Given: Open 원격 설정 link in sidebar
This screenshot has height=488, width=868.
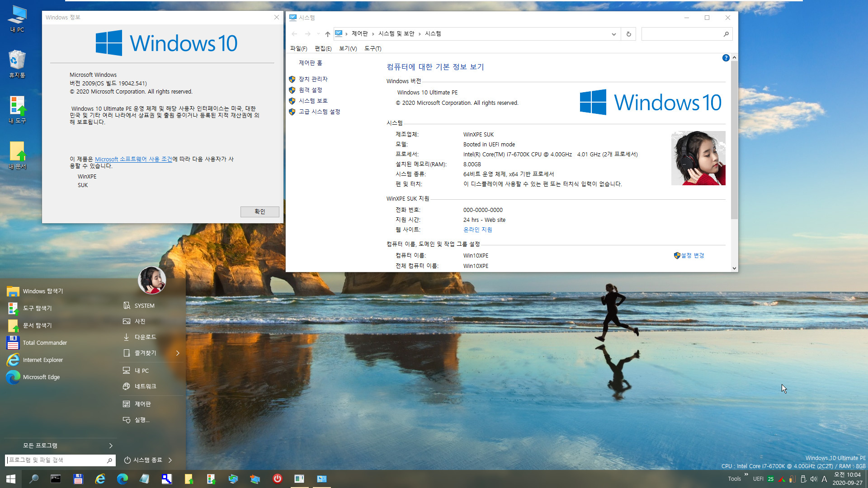Looking at the screenshot, I should pyautogui.click(x=310, y=90).
